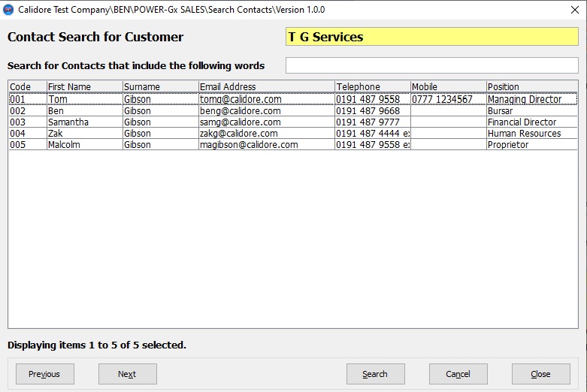
Task: Click the Position column header
Action: 531,86
